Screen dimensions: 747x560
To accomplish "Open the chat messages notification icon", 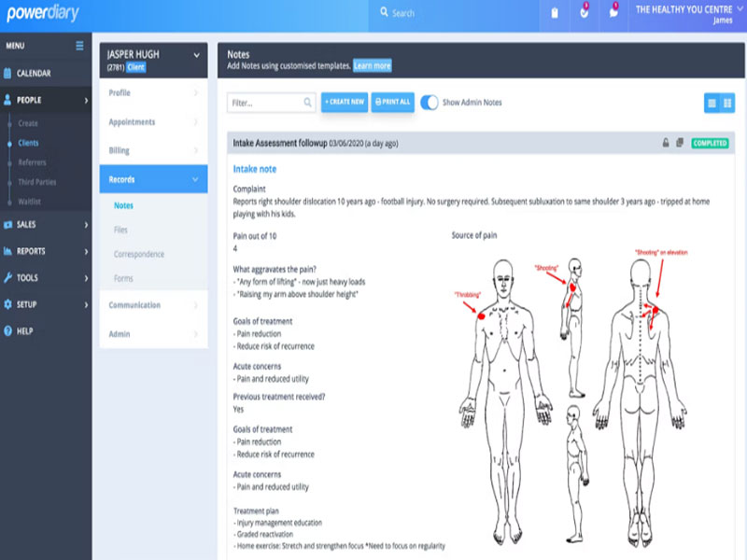I will (613, 12).
